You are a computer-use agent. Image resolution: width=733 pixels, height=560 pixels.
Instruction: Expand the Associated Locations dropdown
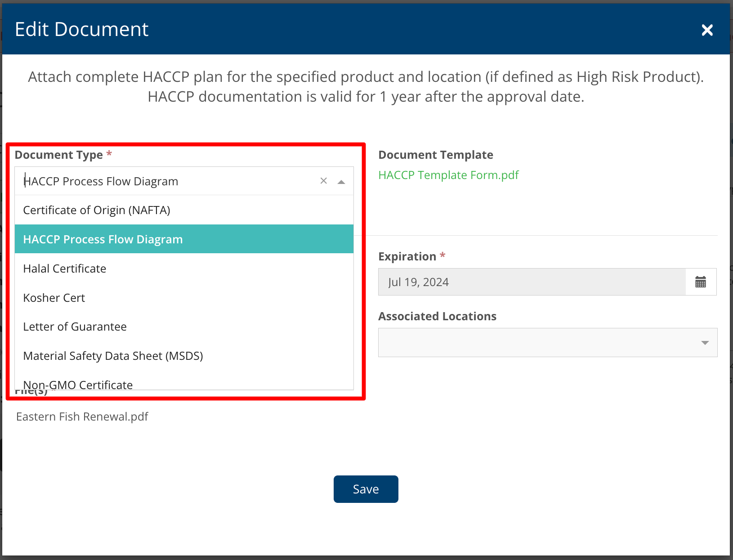(705, 343)
